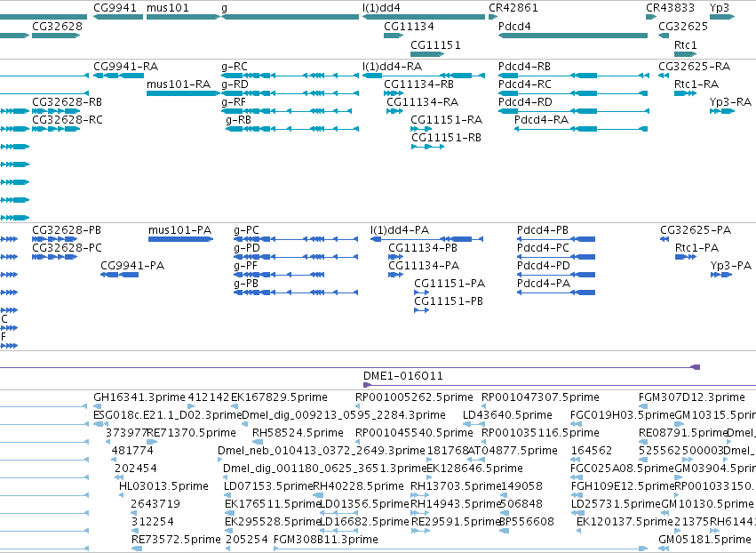The image size is (756, 553).
Task: Click the CG9941-PA protein label
Action: pyautogui.click(x=132, y=266)
